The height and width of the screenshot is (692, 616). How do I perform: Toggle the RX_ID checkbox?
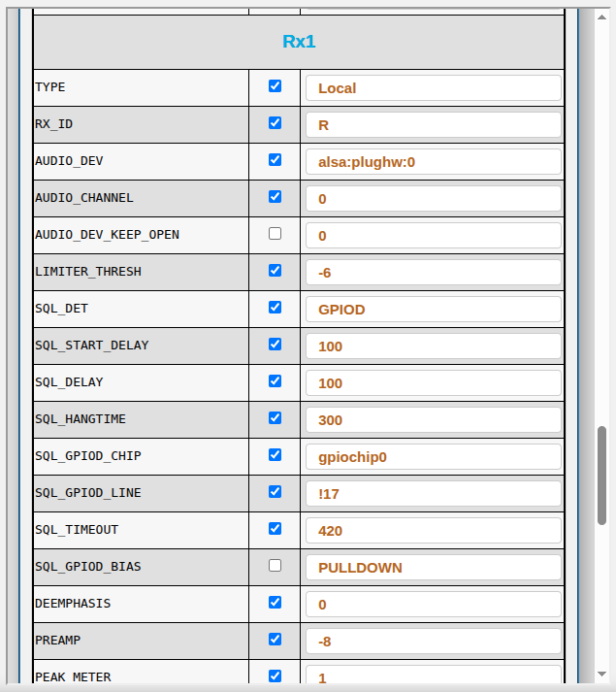(x=275, y=123)
